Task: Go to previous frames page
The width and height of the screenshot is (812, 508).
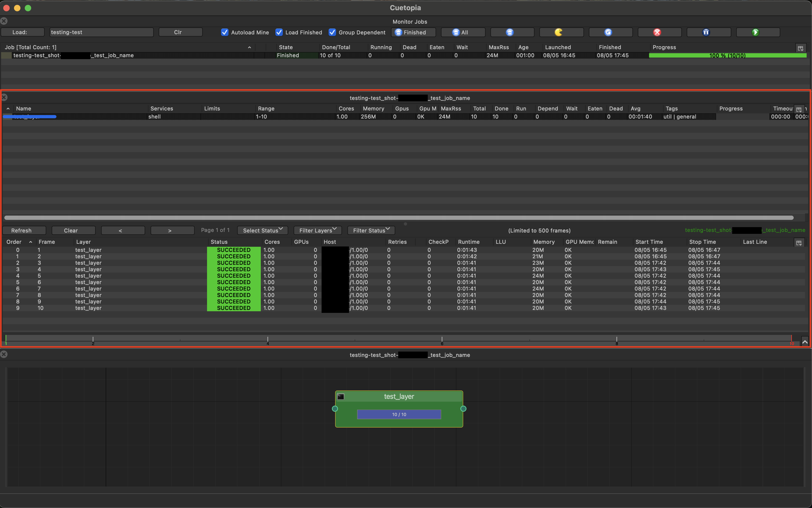Action: tap(123, 231)
